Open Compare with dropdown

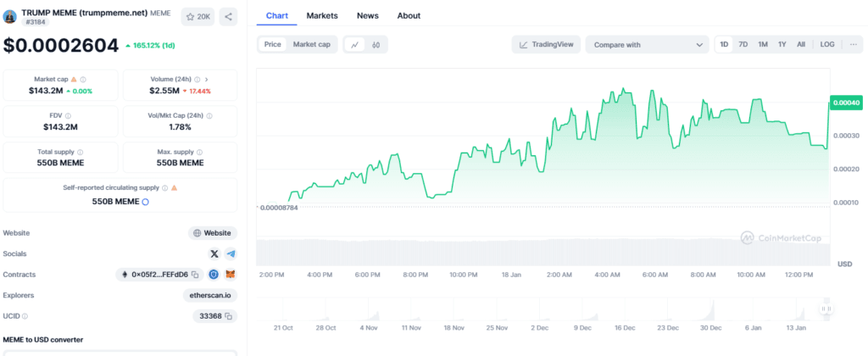tap(647, 45)
